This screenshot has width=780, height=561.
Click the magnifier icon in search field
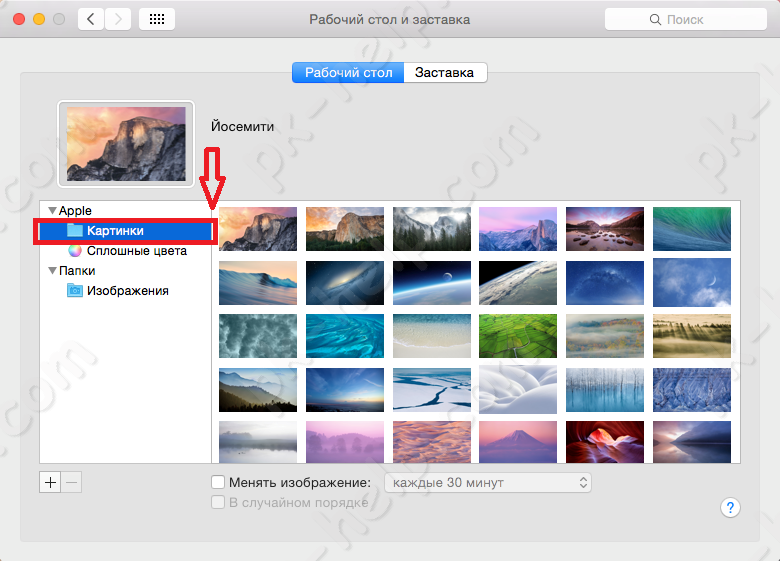(x=655, y=19)
